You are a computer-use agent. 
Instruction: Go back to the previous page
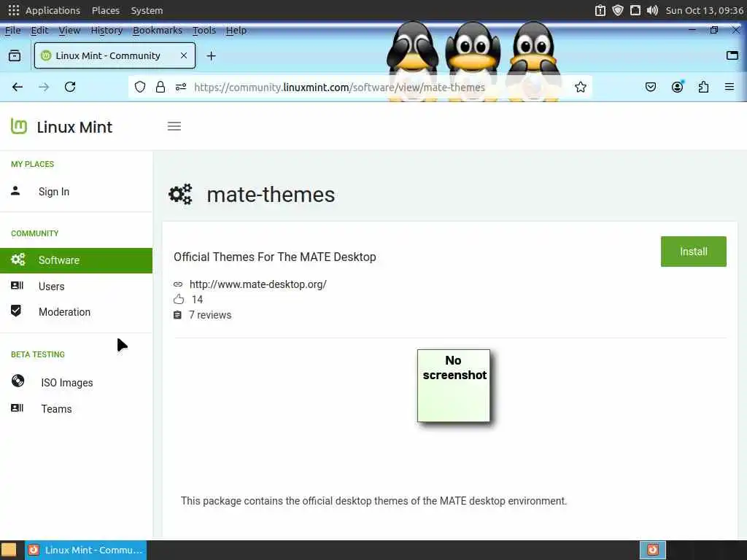click(18, 87)
